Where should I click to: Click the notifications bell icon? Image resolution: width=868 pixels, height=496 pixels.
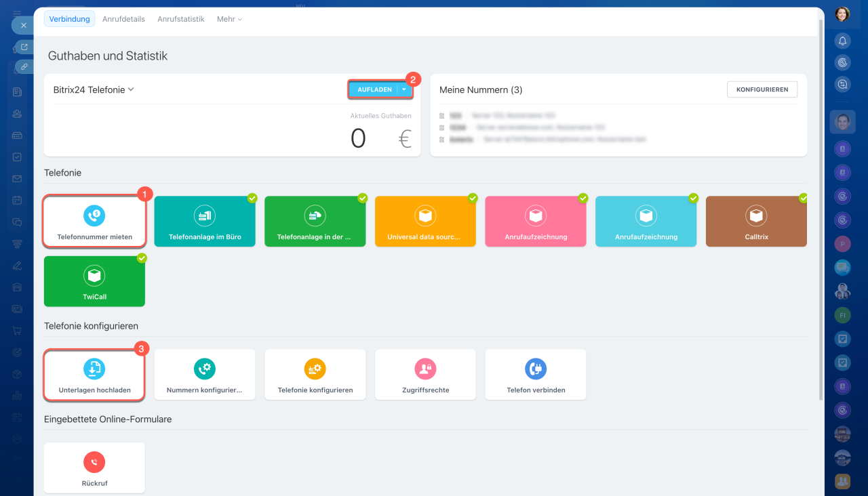(x=842, y=41)
